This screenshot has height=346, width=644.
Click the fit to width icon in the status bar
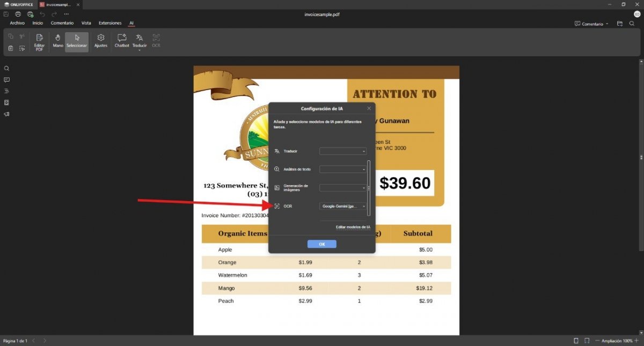(587, 341)
